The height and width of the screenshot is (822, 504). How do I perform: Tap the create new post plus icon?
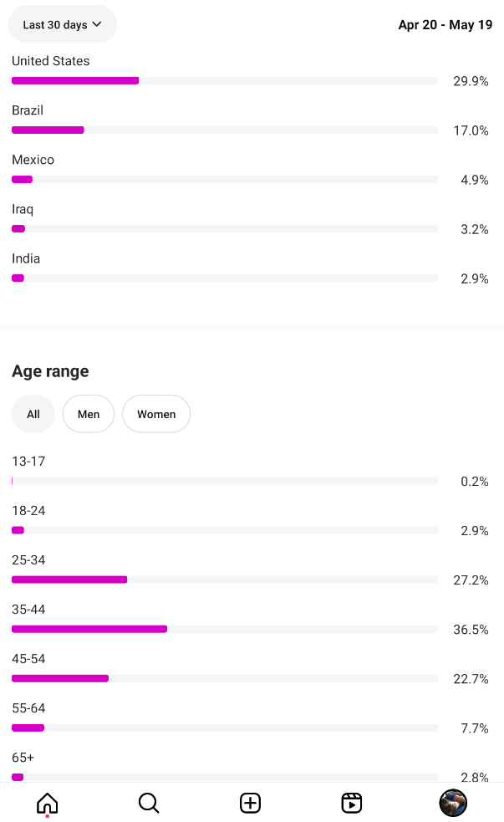(x=251, y=803)
